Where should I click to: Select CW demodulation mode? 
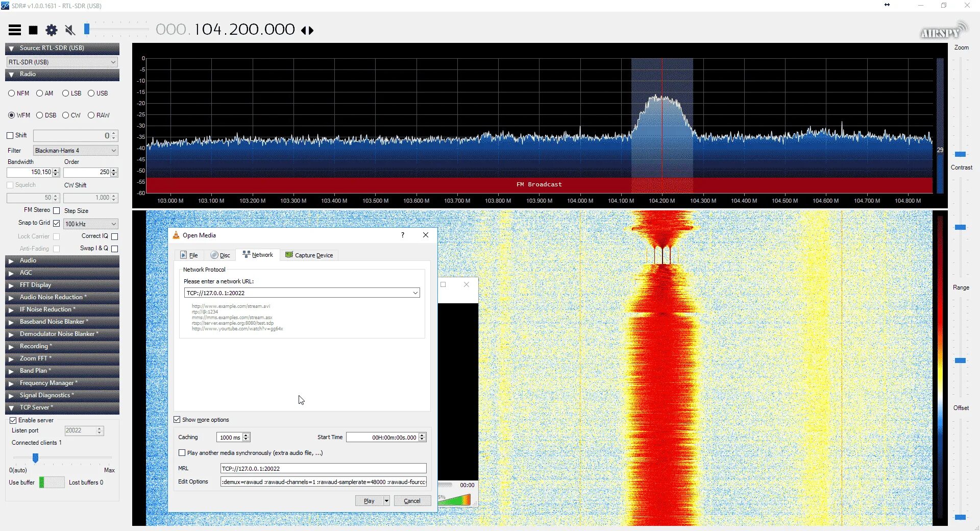click(71, 115)
